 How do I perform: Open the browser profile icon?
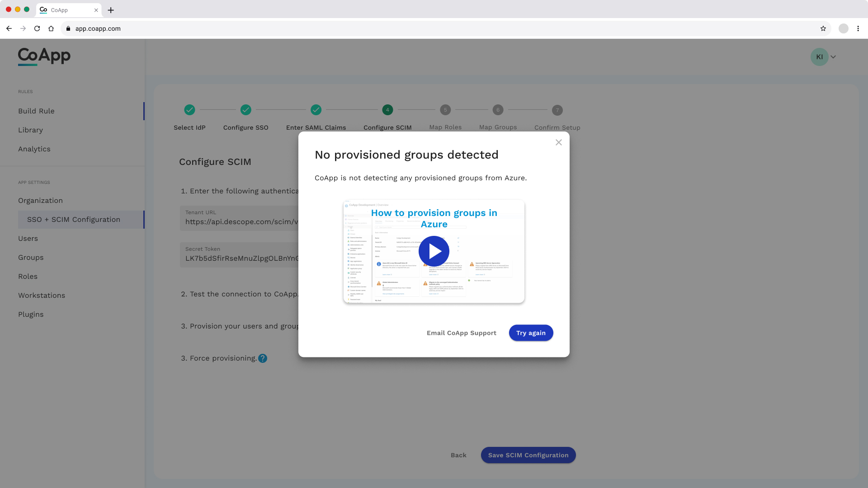tap(844, 28)
